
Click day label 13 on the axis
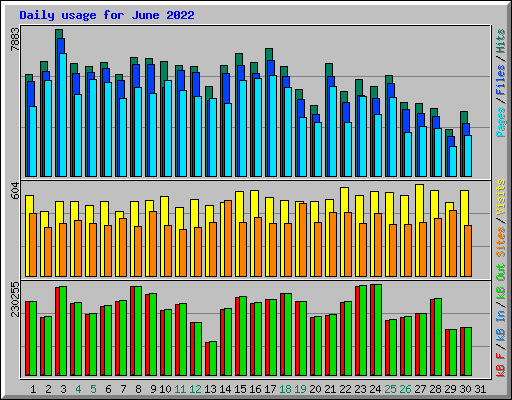210,389
